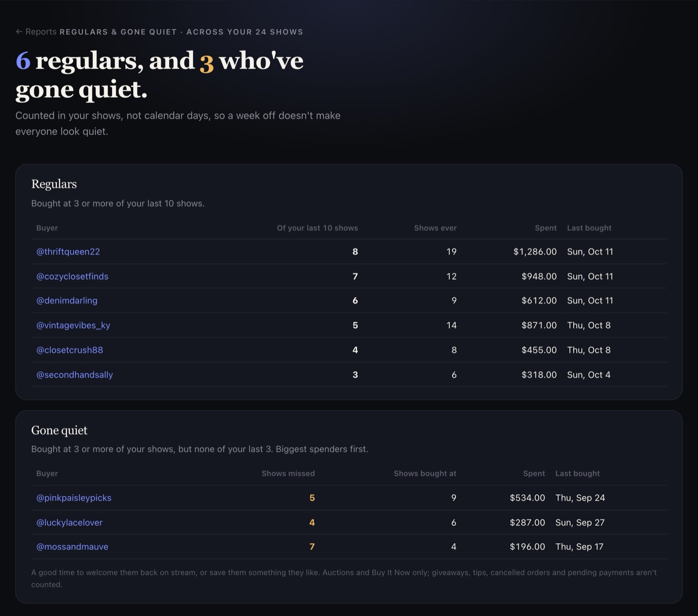This screenshot has height=616, width=698.
Task: Open buyer @denimdarling
Action: click(x=67, y=300)
